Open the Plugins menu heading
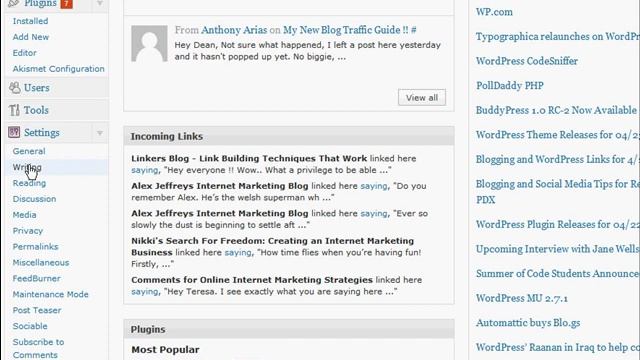 [40, 3]
